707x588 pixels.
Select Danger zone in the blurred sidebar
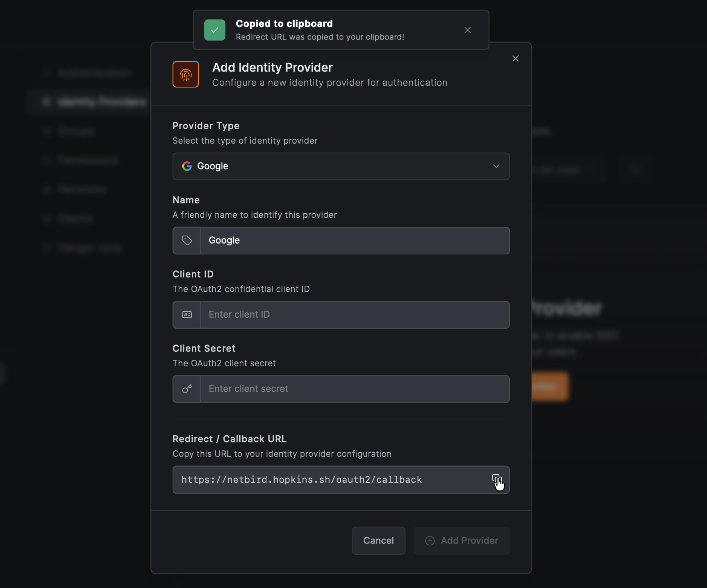pos(90,248)
